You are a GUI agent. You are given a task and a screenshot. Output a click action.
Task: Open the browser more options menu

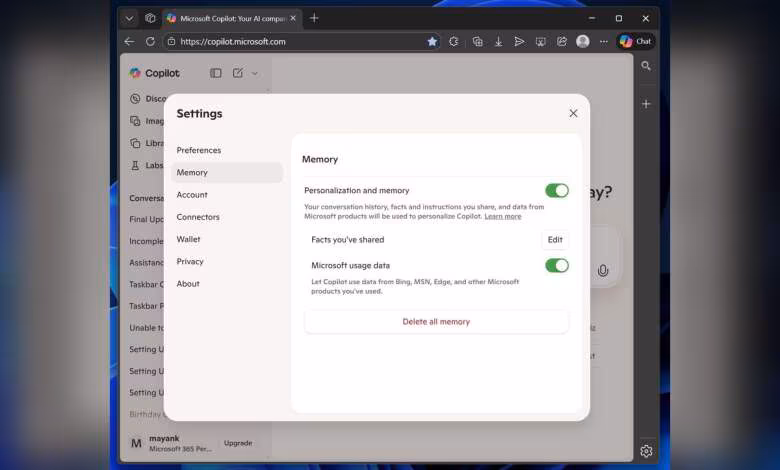(603, 42)
